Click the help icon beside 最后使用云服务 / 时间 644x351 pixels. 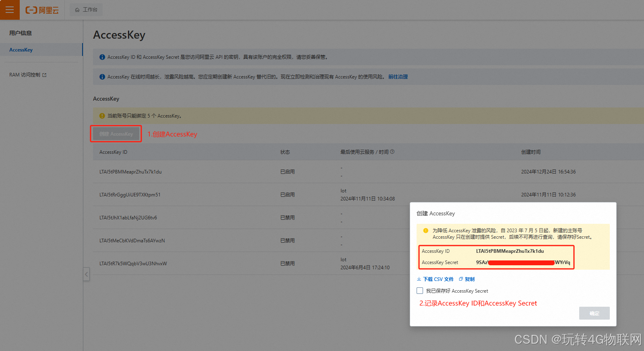392,152
